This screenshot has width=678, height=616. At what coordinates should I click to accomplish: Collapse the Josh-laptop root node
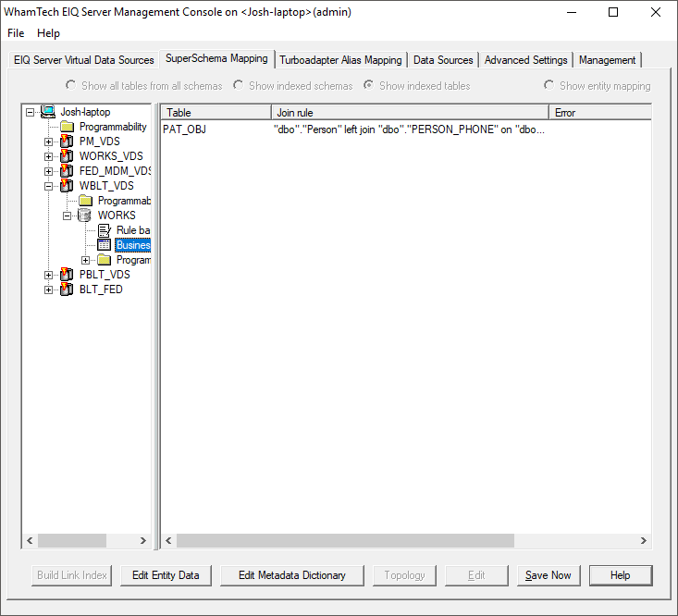tap(30, 113)
